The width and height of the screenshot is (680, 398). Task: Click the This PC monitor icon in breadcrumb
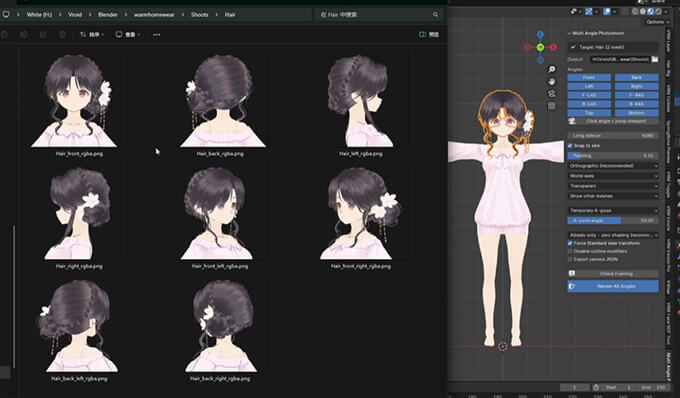coord(6,14)
